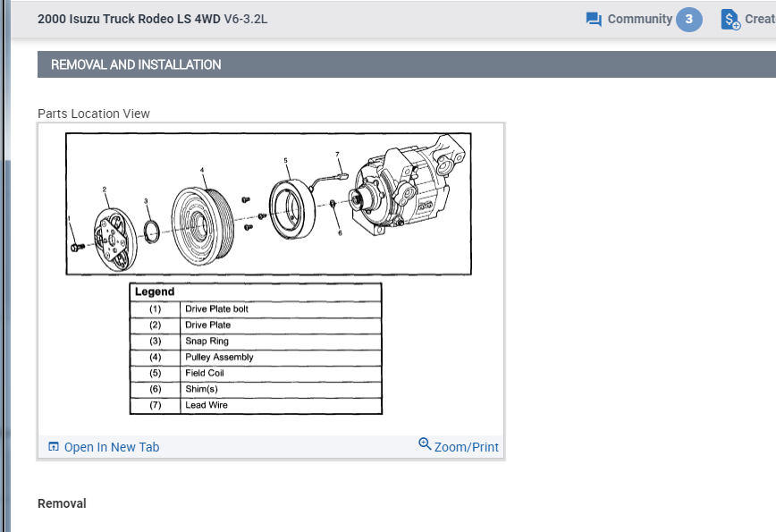The width and height of the screenshot is (776, 532).
Task: Click the legend number cell (7)
Action: tap(156, 405)
